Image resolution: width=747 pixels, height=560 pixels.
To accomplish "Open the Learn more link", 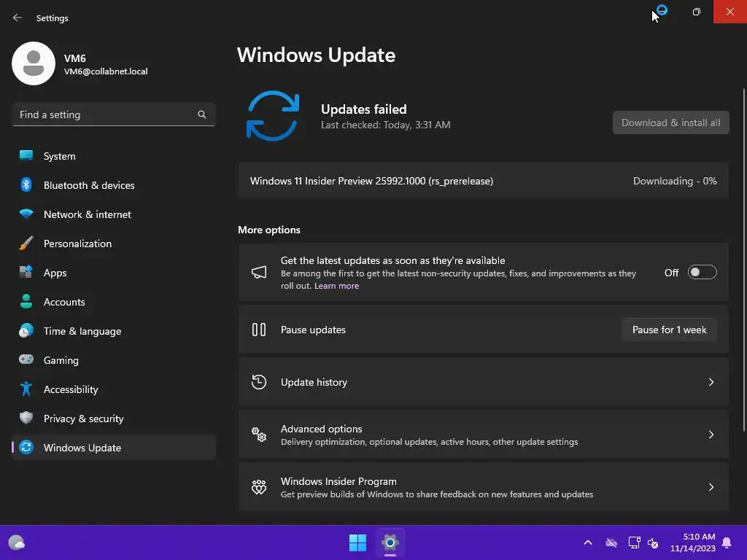I will pyautogui.click(x=336, y=286).
